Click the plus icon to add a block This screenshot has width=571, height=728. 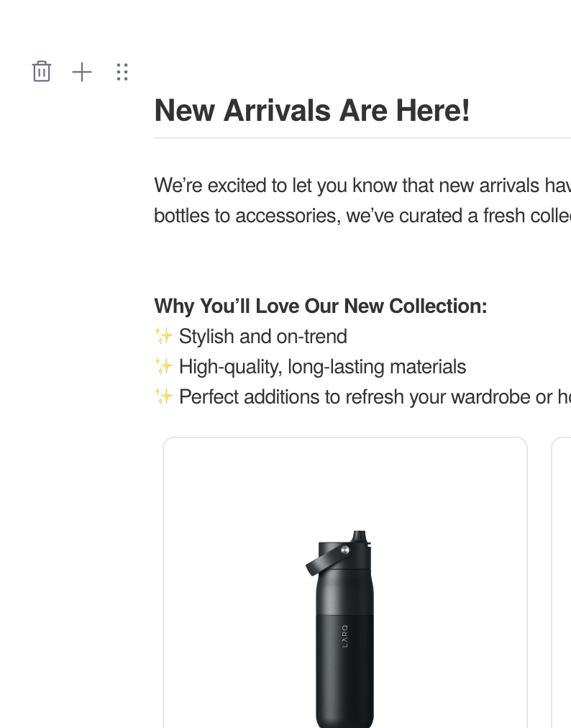click(x=82, y=72)
